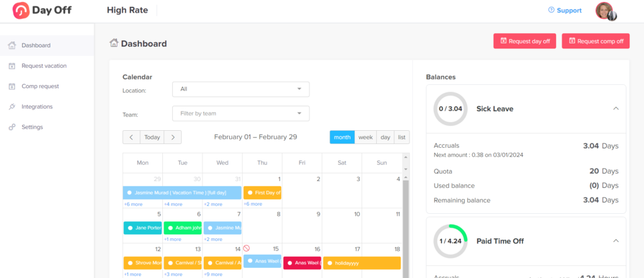Screen dimensions: 644x278
Task: Open the Location dropdown showing All
Action: tap(241, 89)
